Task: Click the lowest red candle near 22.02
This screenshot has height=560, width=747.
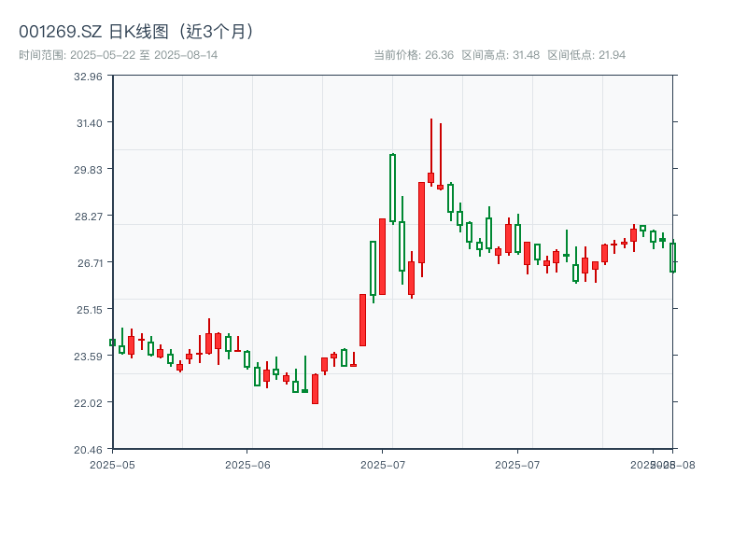Action: 315,388
